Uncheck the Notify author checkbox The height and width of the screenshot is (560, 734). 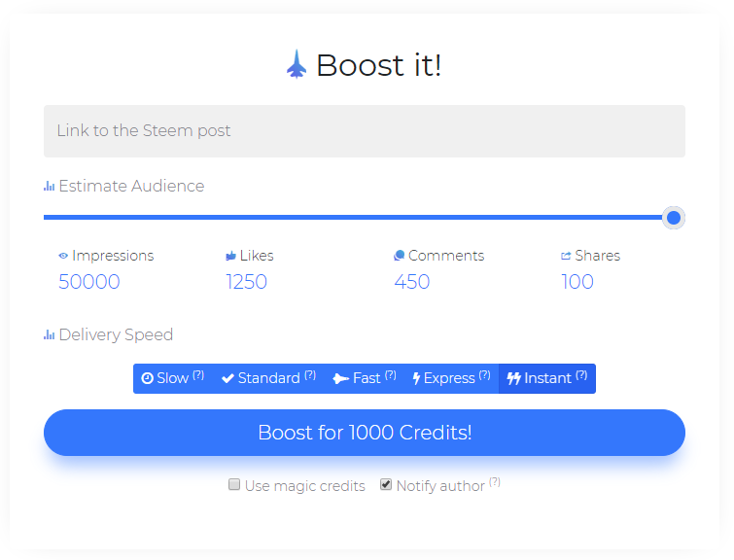[386, 484]
